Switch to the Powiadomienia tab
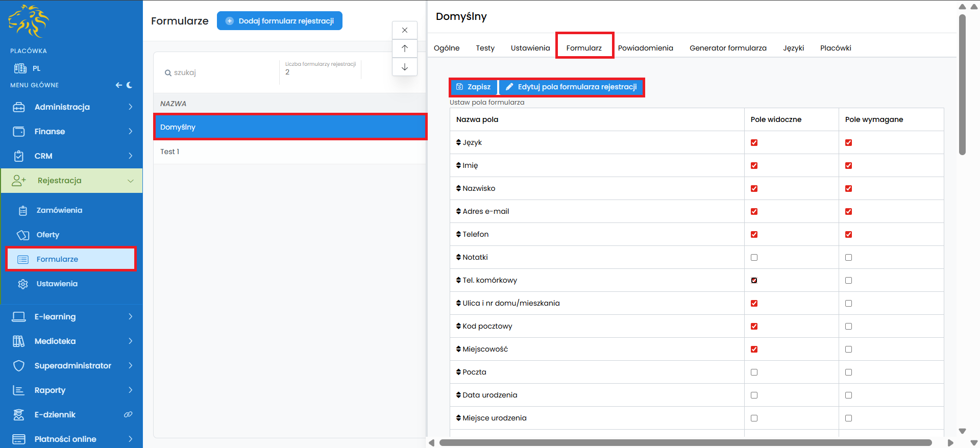The height and width of the screenshot is (448, 980). (645, 48)
